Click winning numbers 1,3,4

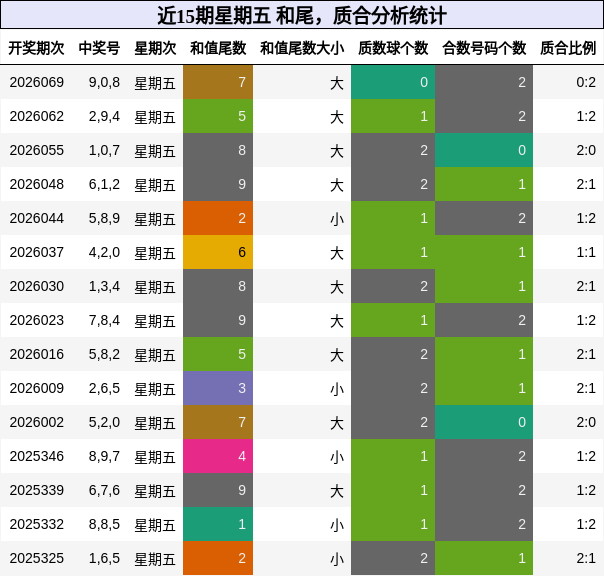tap(104, 286)
